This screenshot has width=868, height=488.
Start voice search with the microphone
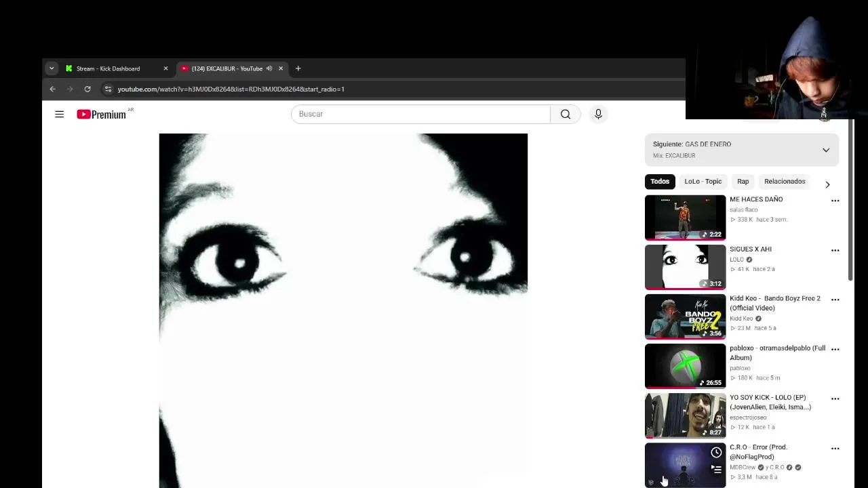tap(598, 114)
